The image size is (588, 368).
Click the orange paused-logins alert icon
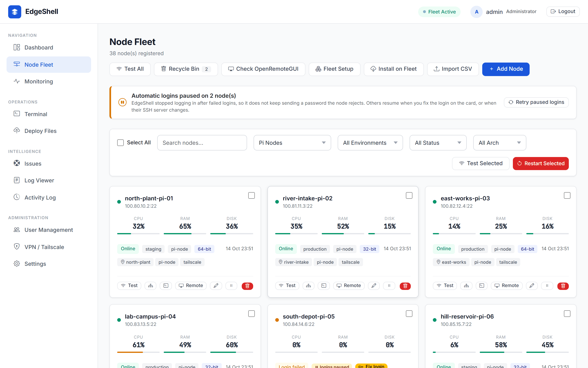pyautogui.click(x=122, y=102)
